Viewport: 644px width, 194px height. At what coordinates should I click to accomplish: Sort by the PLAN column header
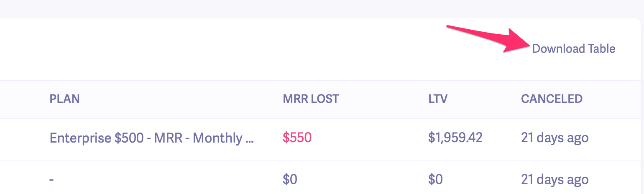coord(64,99)
